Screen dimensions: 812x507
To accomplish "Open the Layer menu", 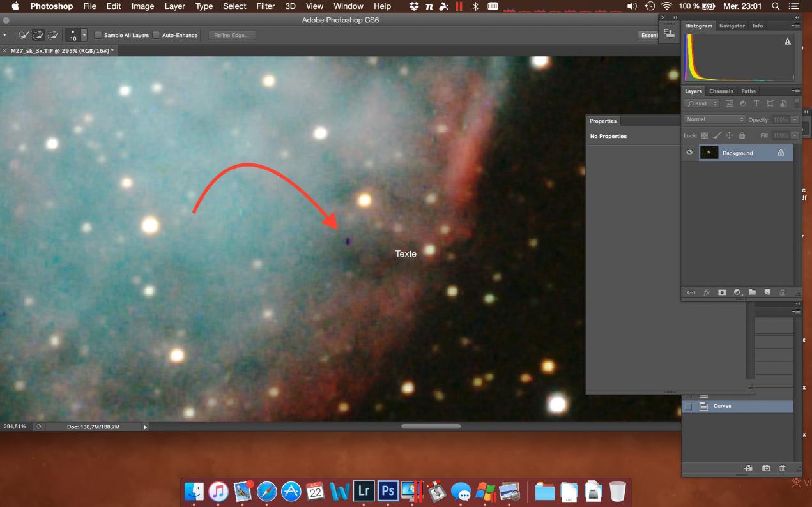I will pyautogui.click(x=174, y=6).
